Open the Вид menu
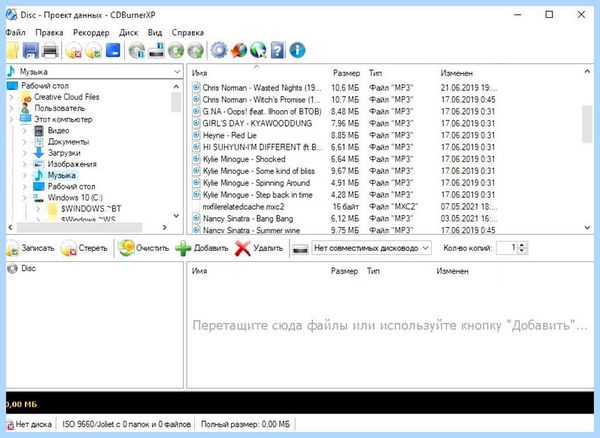The width and height of the screenshot is (600, 438). 155,33
